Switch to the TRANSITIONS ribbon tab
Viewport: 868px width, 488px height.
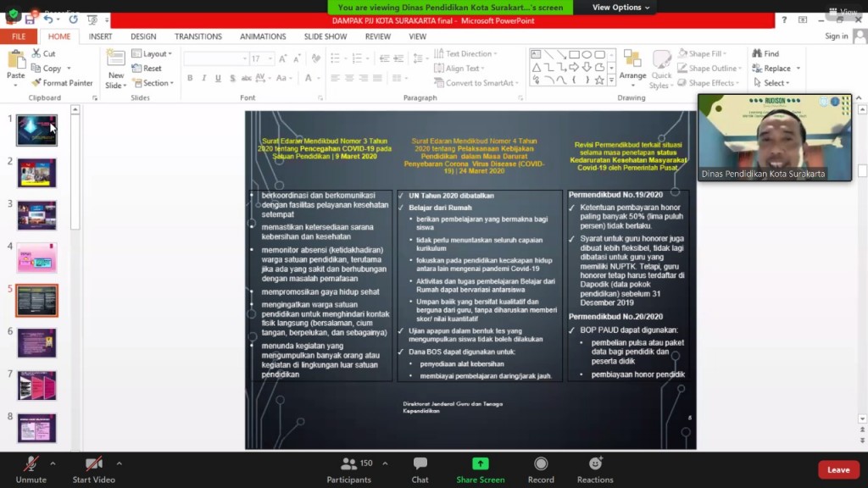point(198,36)
